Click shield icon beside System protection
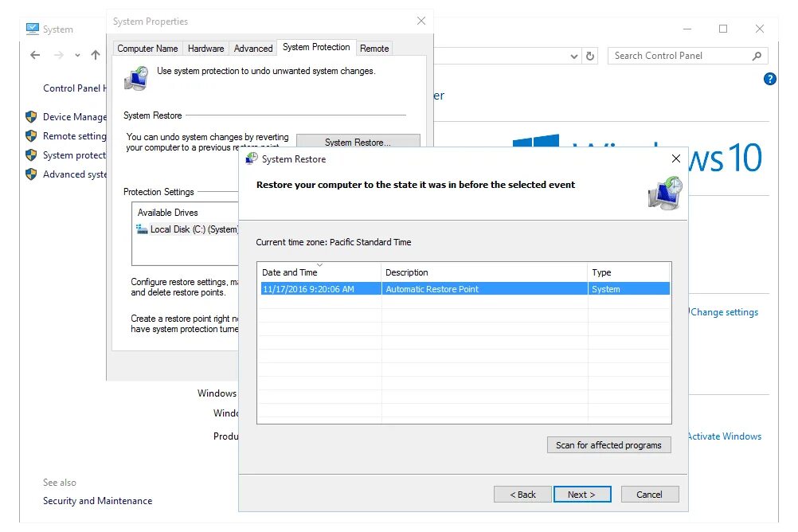The height and width of the screenshot is (532, 798). (x=31, y=155)
